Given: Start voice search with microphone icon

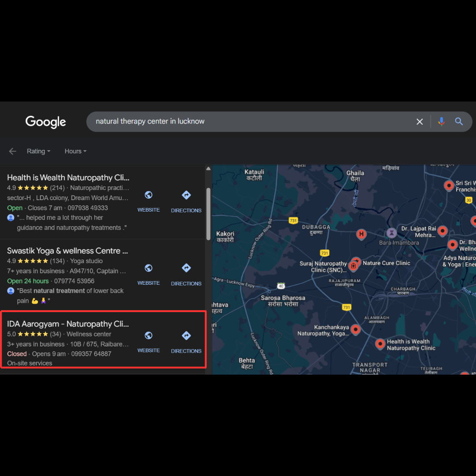Looking at the screenshot, I should click(441, 122).
